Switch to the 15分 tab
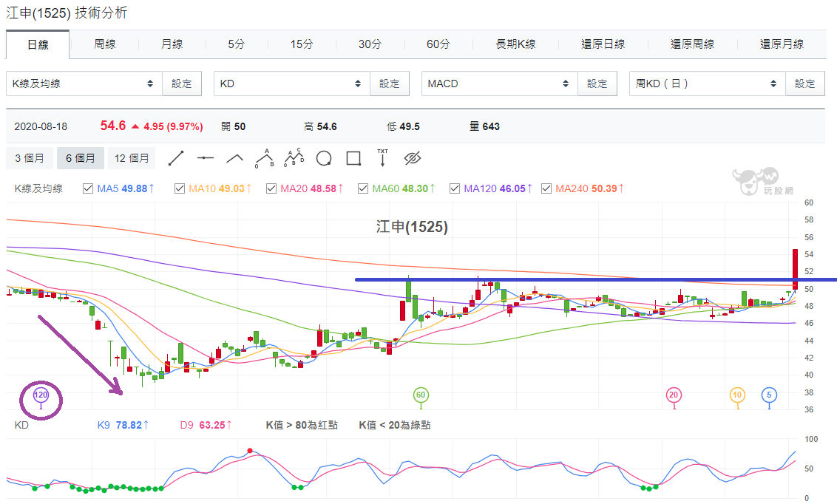This screenshot has height=504, width=837. pyautogui.click(x=302, y=44)
